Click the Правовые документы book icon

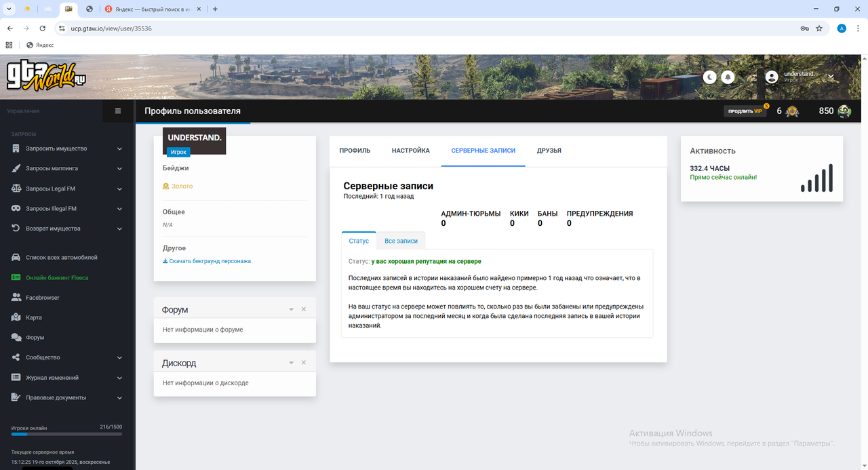click(16, 397)
